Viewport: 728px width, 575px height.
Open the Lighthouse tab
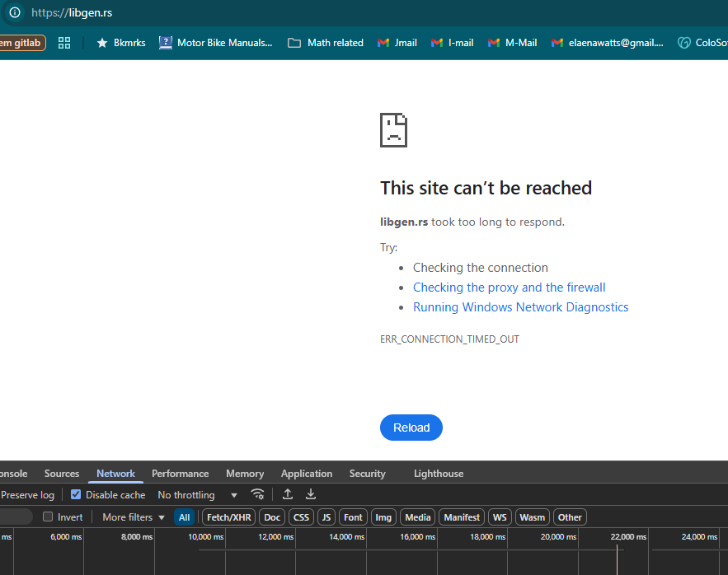coord(439,474)
